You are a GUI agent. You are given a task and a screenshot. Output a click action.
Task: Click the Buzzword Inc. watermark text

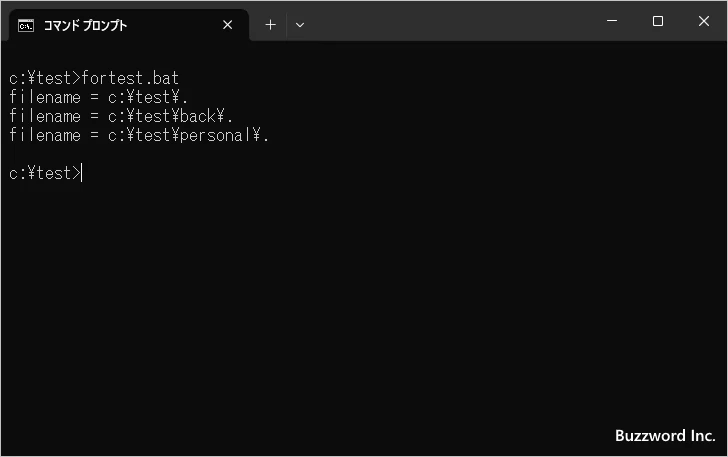click(x=664, y=436)
